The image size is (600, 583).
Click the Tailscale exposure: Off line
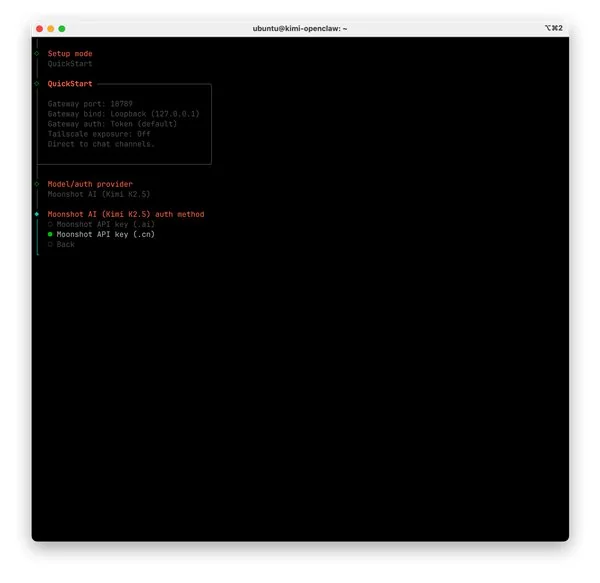99,134
